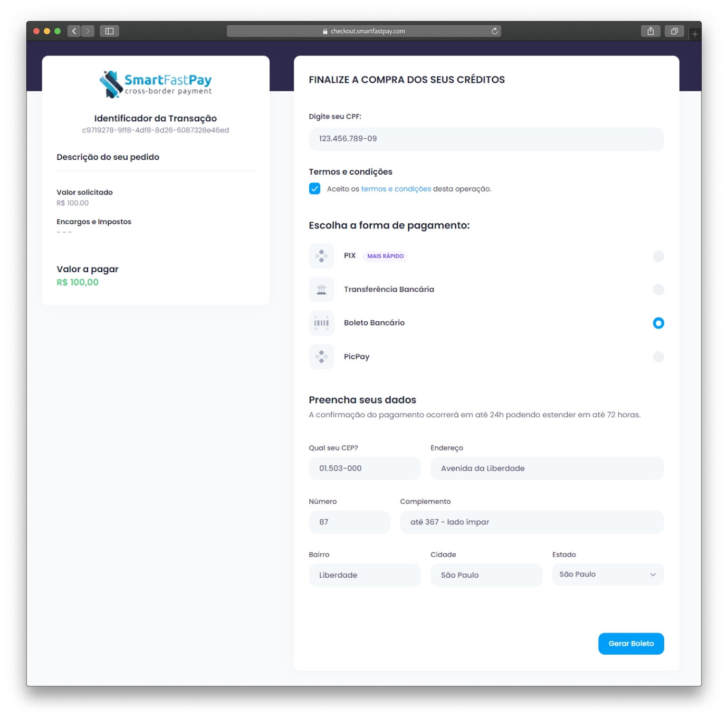Expand the Estado dropdown

click(608, 575)
